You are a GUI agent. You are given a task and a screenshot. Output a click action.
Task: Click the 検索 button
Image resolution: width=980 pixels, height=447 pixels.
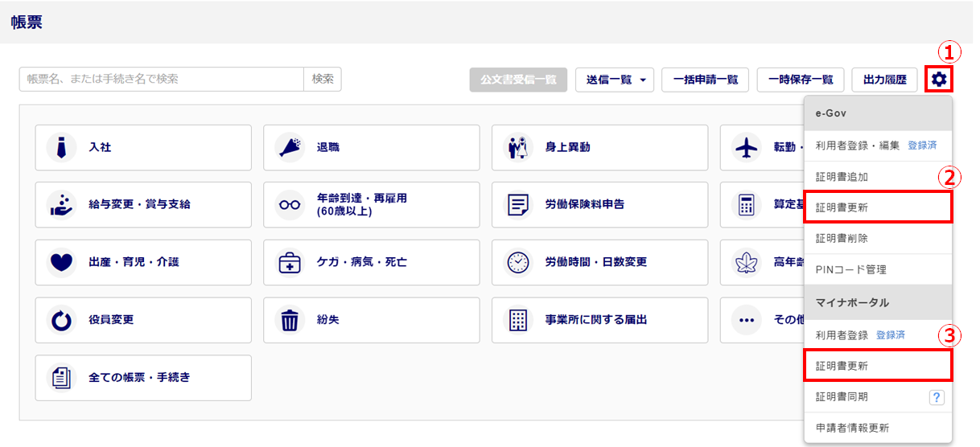(323, 79)
